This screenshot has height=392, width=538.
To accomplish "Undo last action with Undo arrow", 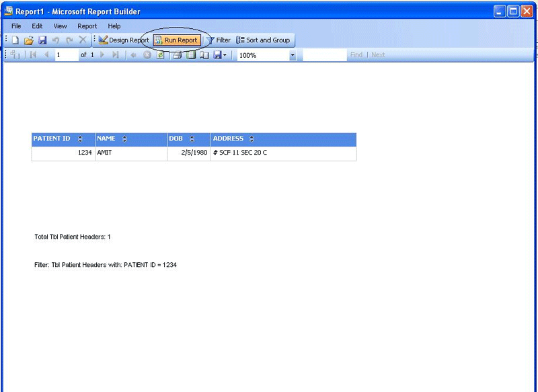I will [x=56, y=40].
